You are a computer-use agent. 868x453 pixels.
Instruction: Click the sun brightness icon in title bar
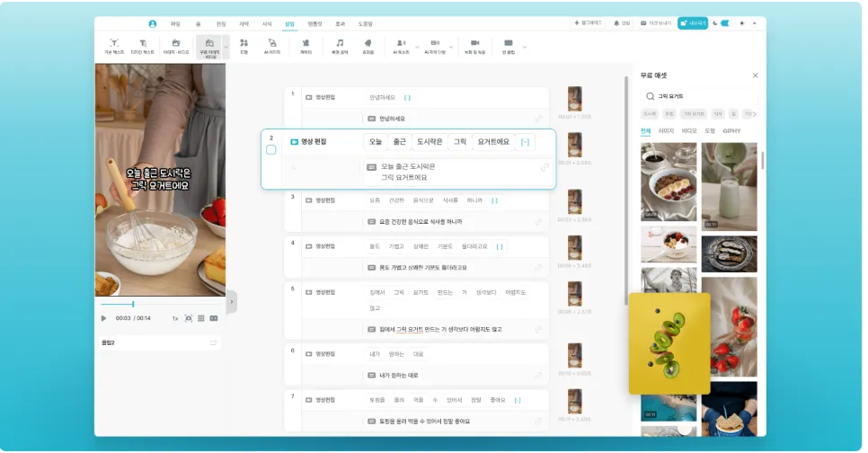click(742, 23)
